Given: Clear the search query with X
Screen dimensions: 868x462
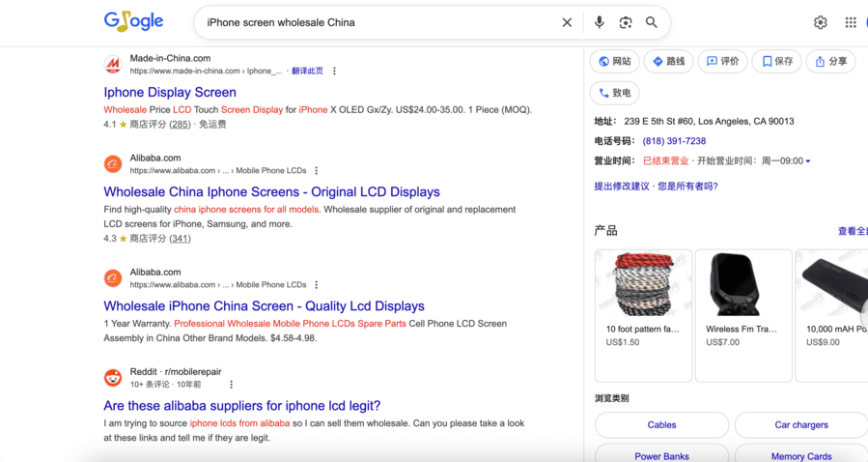Looking at the screenshot, I should click(x=567, y=22).
